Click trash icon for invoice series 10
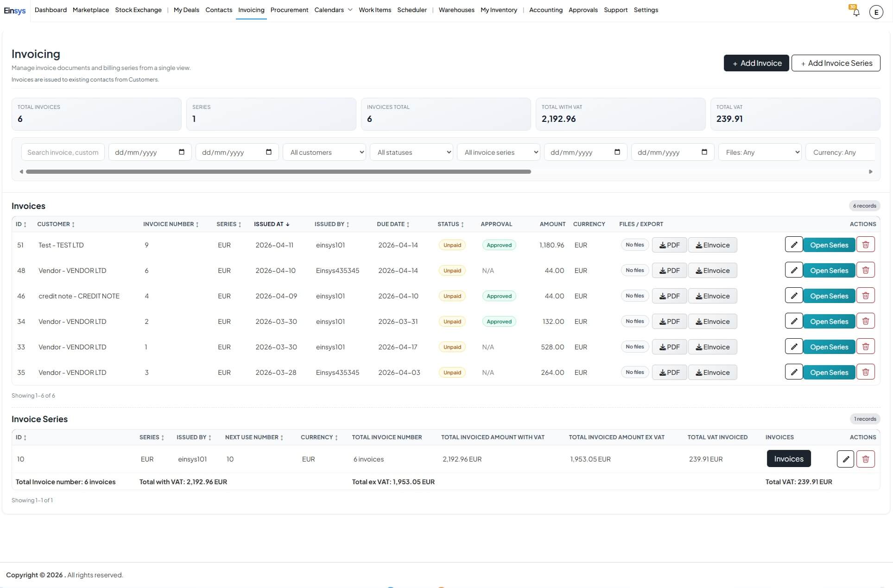 pos(865,459)
